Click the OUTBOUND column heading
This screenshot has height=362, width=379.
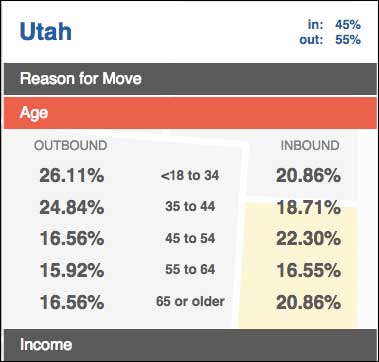[x=71, y=146]
